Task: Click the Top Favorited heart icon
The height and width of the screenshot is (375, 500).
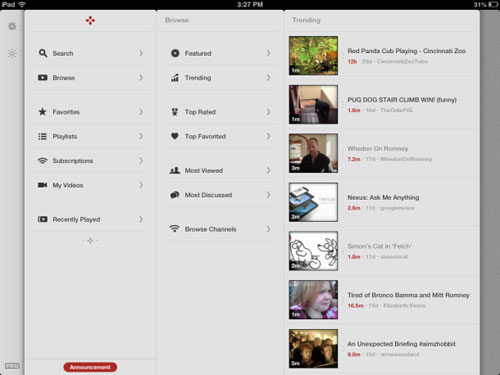Action: pyautogui.click(x=175, y=136)
